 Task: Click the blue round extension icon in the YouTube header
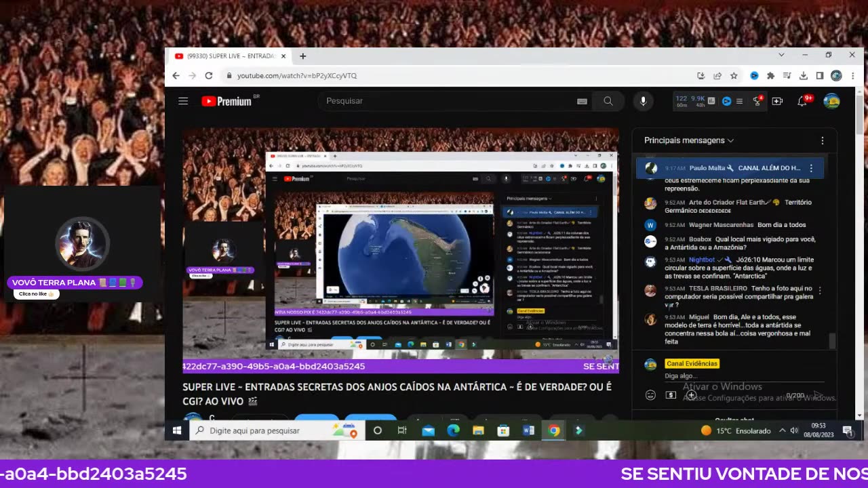pos(726,101)
